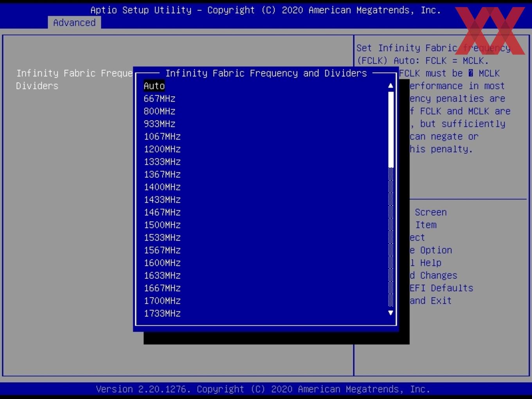Choose 667MHz from the list
The width and height of the screenshot is (532, 399).
[x=159, y=99]
